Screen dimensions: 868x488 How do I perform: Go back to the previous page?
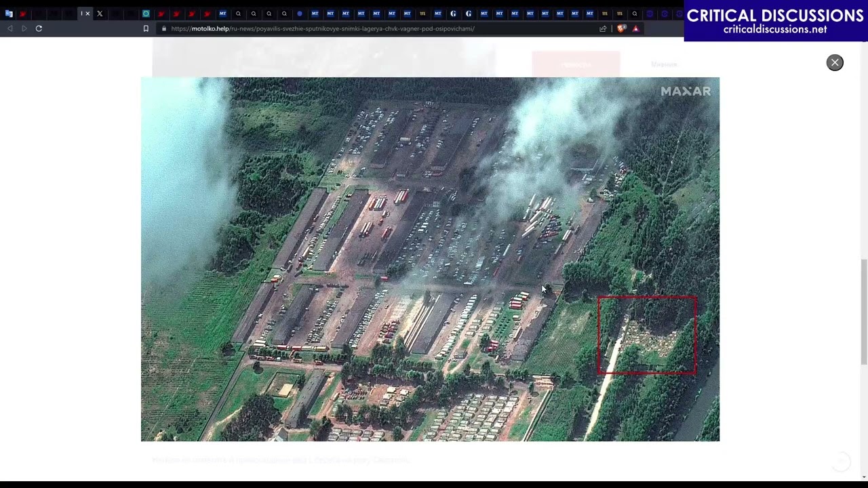click(x=9, y=28)
